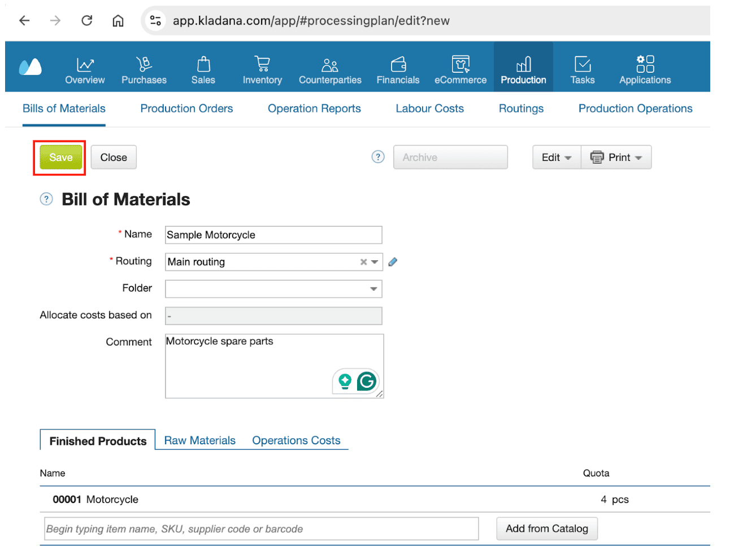This screenshot has height=560, width=730.
Task: Select the Operations Costs tab
Action: tap(296, 440)
